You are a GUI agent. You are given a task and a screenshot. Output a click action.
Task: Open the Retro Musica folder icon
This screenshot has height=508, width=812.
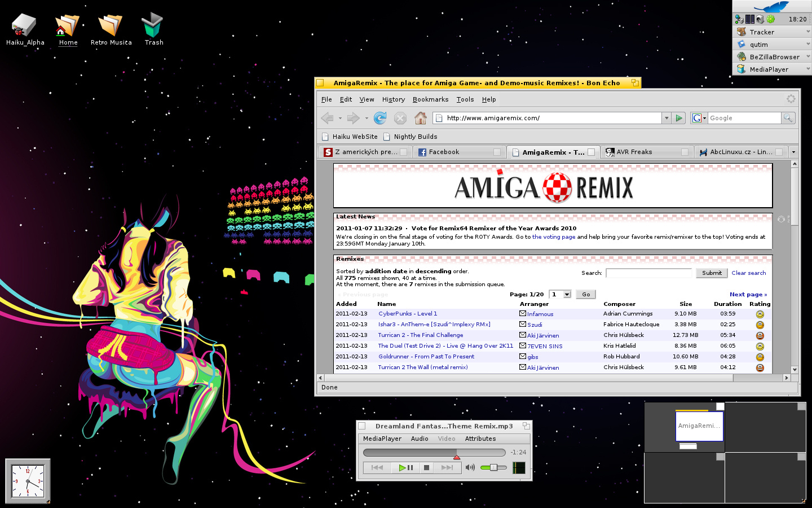point(111,25)
